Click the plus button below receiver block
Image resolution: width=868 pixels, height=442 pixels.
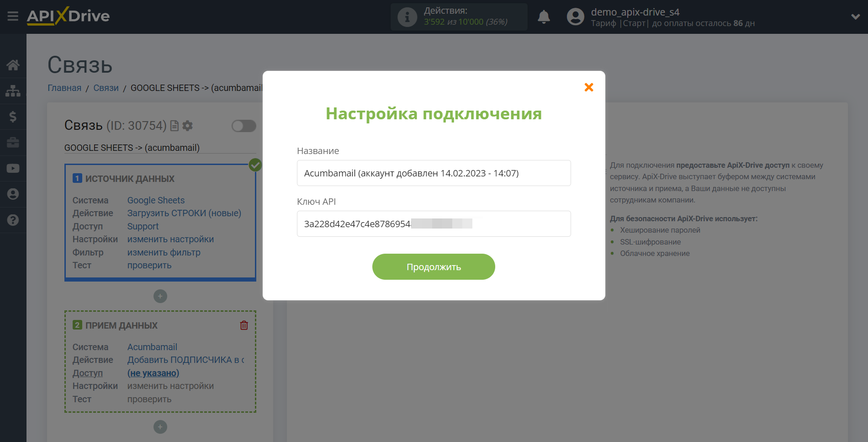tap(160, 427)
